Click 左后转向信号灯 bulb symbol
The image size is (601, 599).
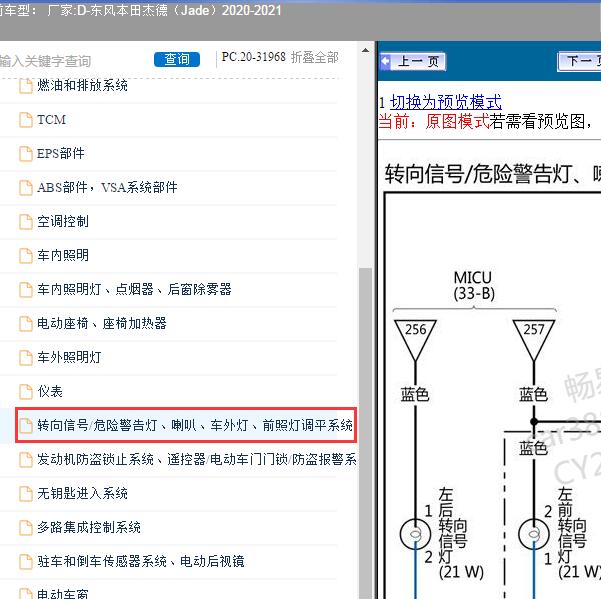coord(415,534)
